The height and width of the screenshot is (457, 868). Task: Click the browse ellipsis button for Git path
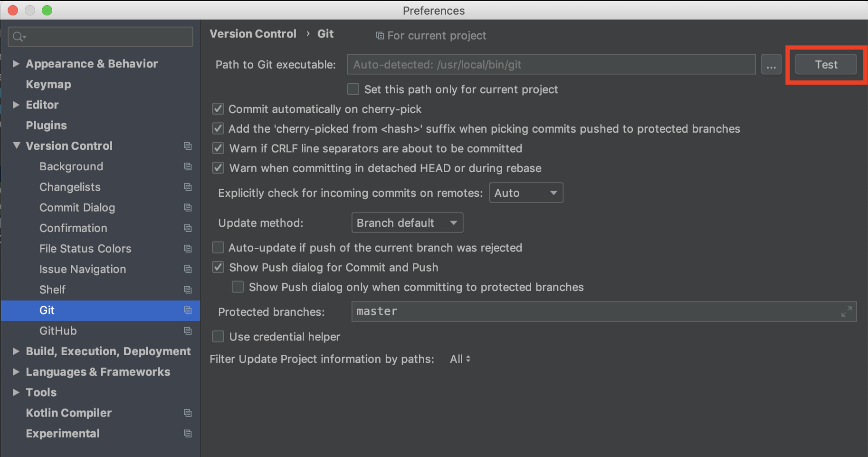(771, 65)
